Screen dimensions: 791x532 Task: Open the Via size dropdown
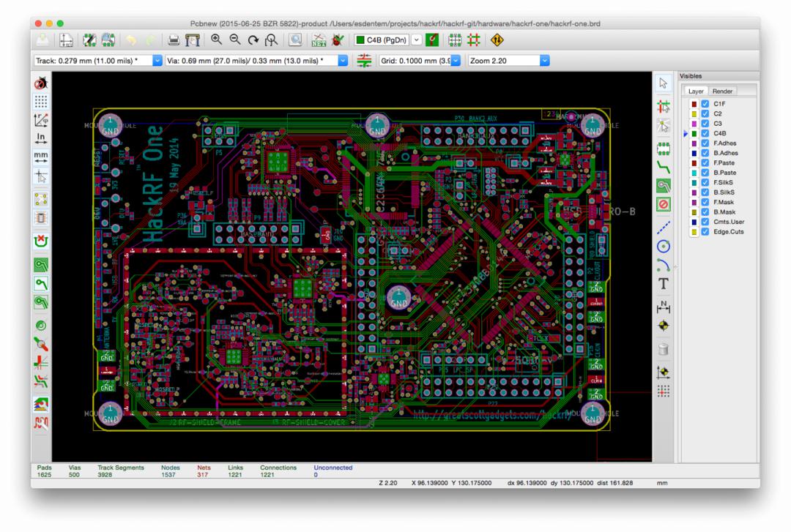coord(343,61)
